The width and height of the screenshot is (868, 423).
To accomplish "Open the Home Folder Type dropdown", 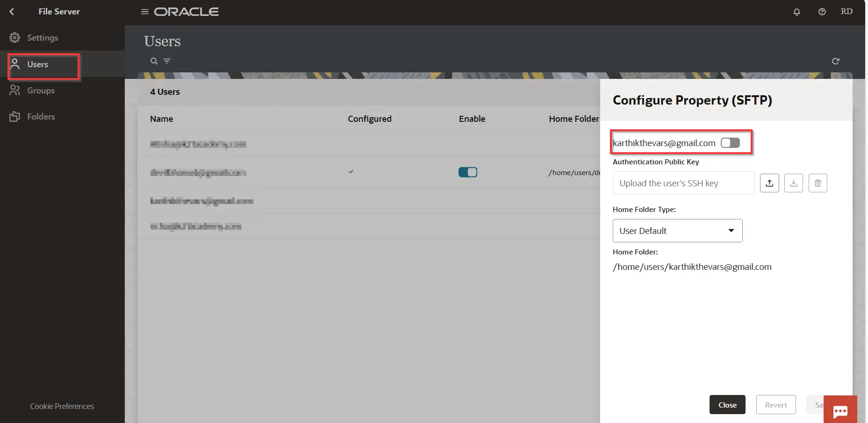I will [x=677, y=231].
